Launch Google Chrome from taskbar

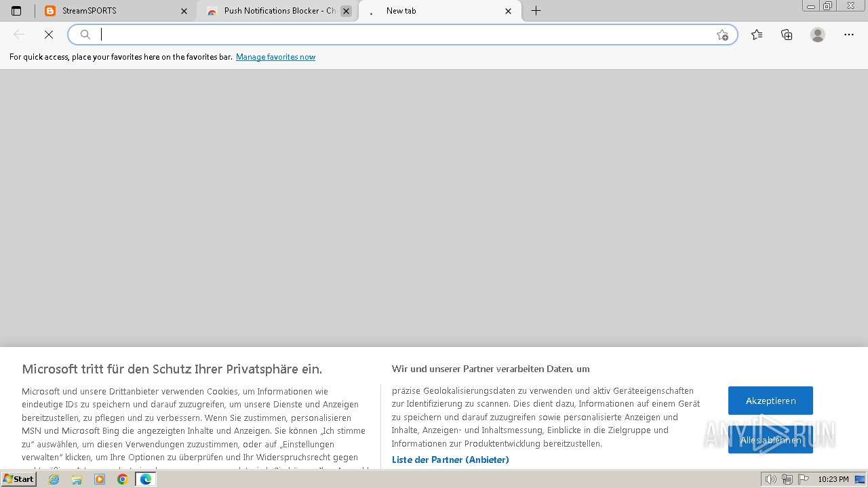pos(122,479)
